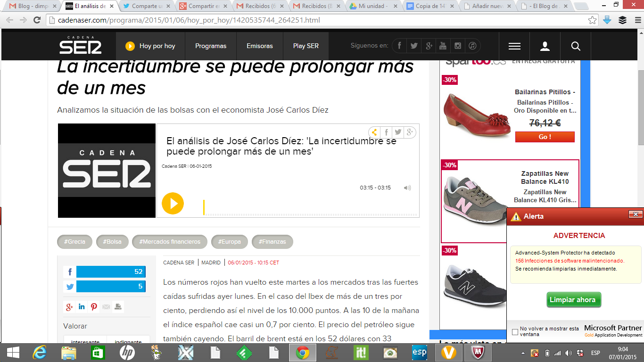Open Play SER in SER navigation
The height and width of the screenshot is (362, 644).
(306, 46)
